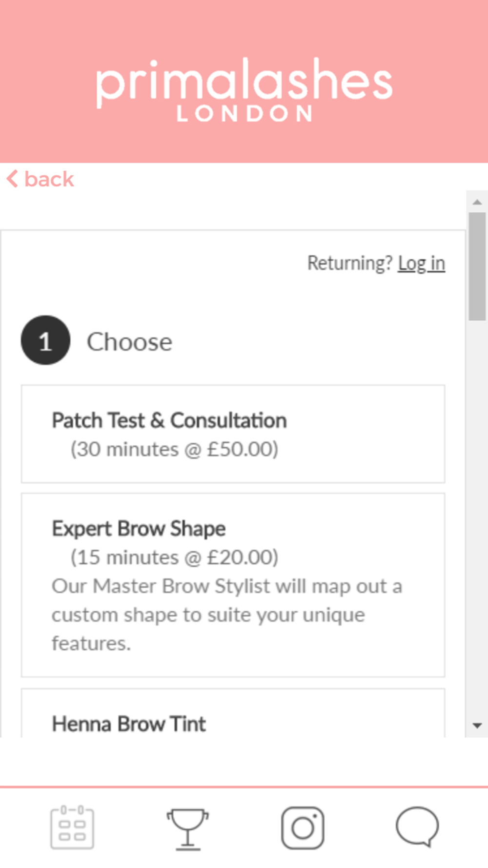Select Patch Test & Consultation service
The height and width of the screenshot is (868, 488).
tap(169, 420)
